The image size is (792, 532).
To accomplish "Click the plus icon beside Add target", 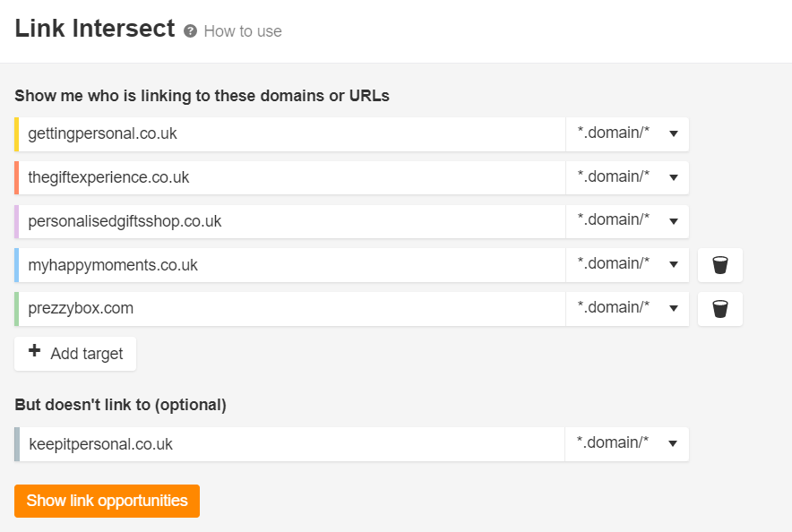I will pos(34,351).
